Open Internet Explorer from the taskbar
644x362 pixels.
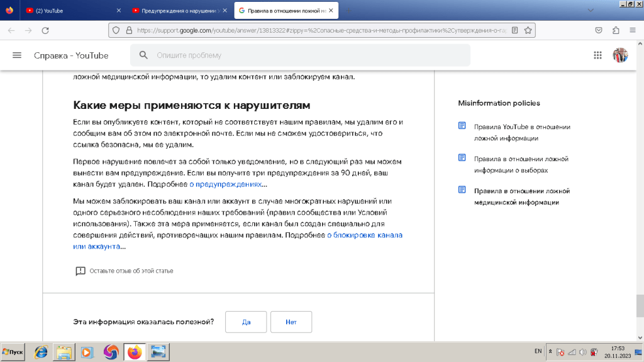41,352
